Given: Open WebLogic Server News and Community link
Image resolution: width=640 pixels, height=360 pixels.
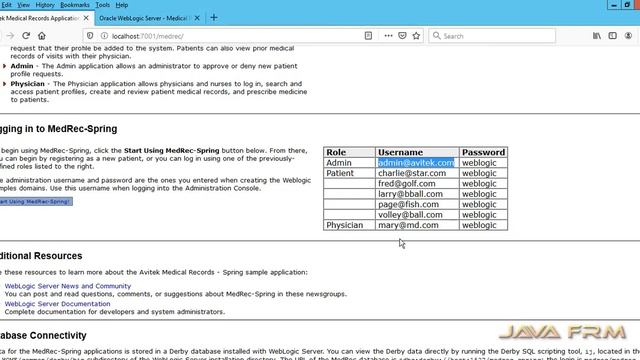Looking at the screenshot, I should click(68, 286).
